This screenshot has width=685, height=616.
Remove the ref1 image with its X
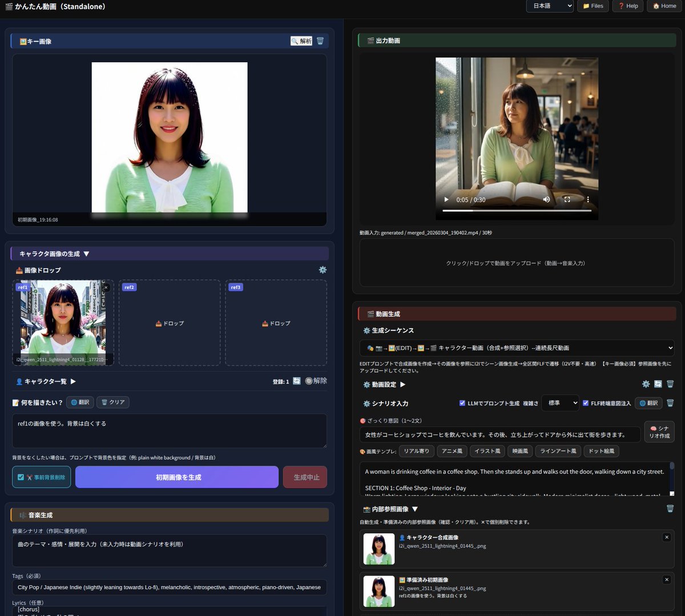point(106,288)
